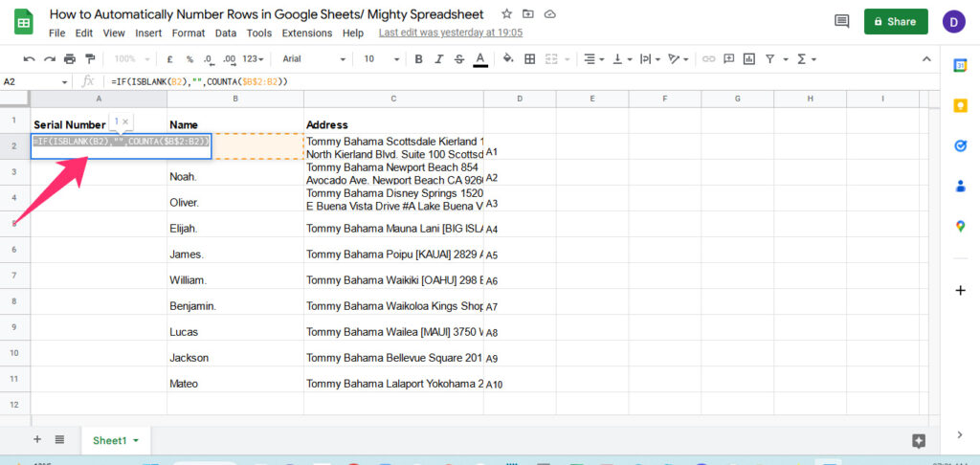Activate the paint format tool
The image size is (980, 465).
tap(90, 58)
